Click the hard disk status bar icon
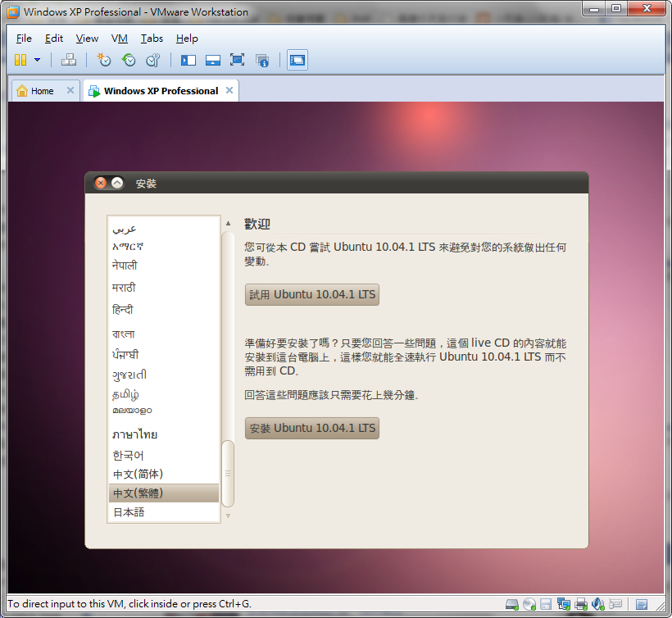The height and width of the screenshot is (618, 672). (x=511, y=604)
